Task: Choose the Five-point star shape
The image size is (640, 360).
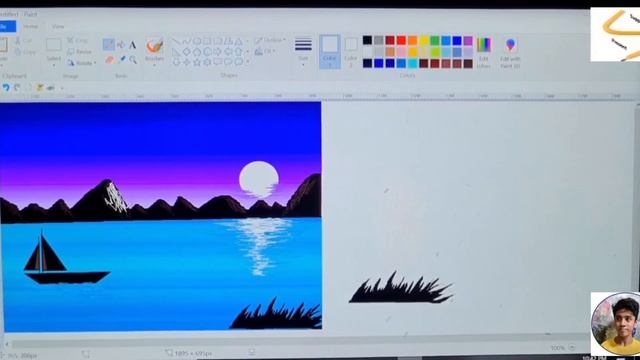Action: click(197, 62)
